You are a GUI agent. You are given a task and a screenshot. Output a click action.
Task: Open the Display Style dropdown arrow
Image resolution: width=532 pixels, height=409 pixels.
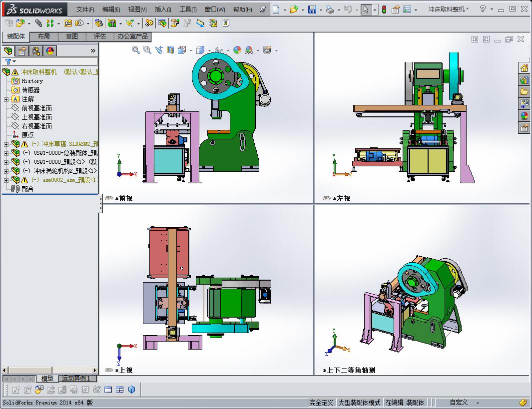tap(209, 50)
